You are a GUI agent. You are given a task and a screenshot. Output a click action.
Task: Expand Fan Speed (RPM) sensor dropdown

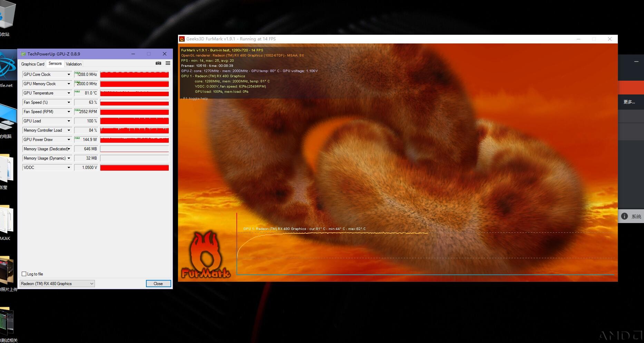pyautogui.click(x=69, y=112)
